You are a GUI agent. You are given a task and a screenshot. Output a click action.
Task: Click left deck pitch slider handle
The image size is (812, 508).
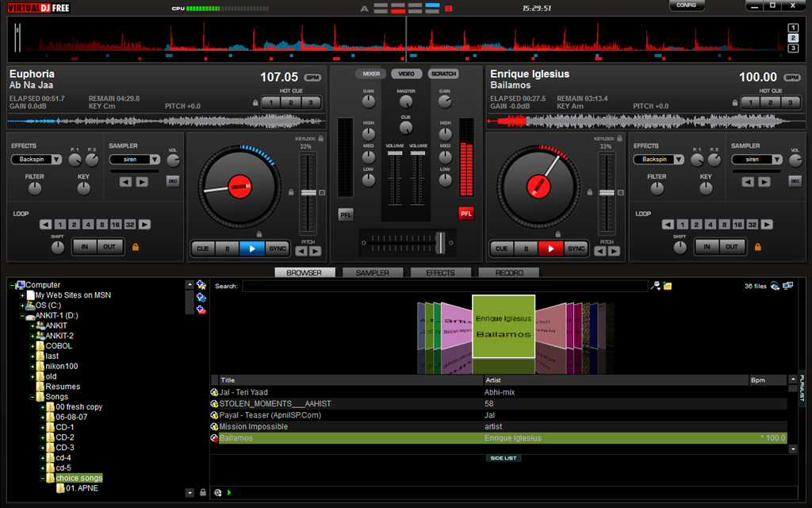(x=308, y=193)
